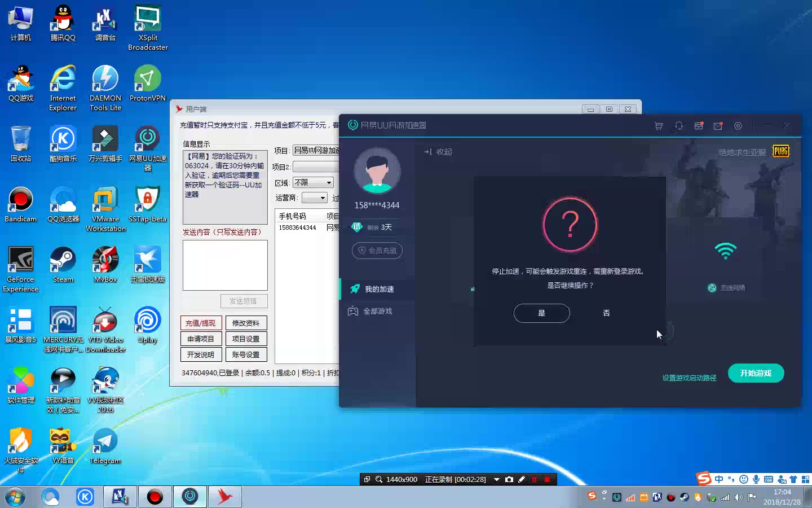Select 我的加速 in the sidebar
The height and width of the screenshot is (508, 812).
coord(377,289)
